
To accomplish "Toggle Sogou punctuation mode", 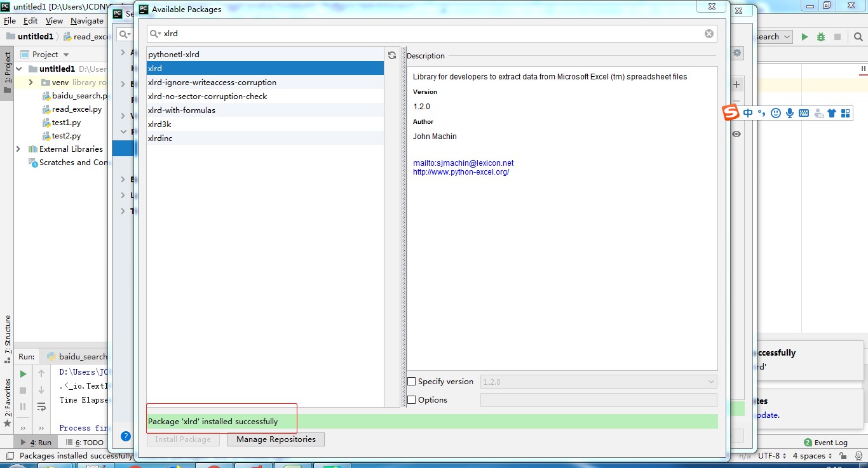I will pos(761,113).
